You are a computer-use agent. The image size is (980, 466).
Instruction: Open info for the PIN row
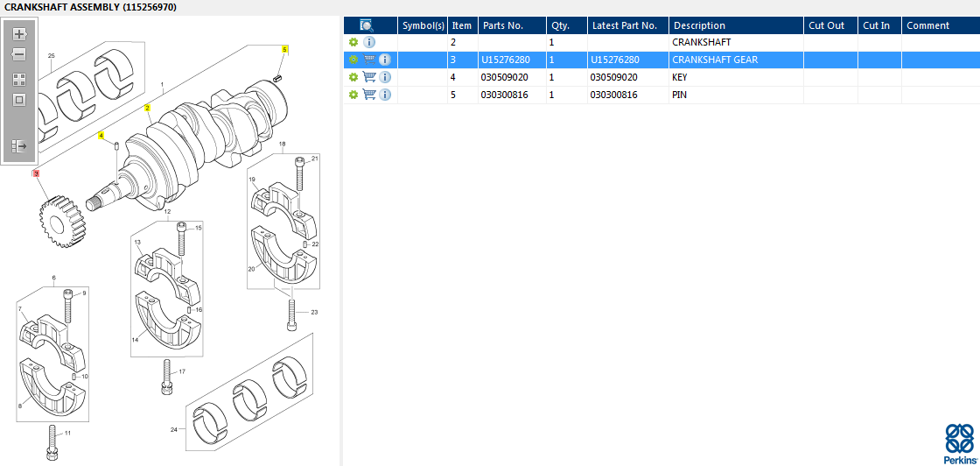[385, 95]
